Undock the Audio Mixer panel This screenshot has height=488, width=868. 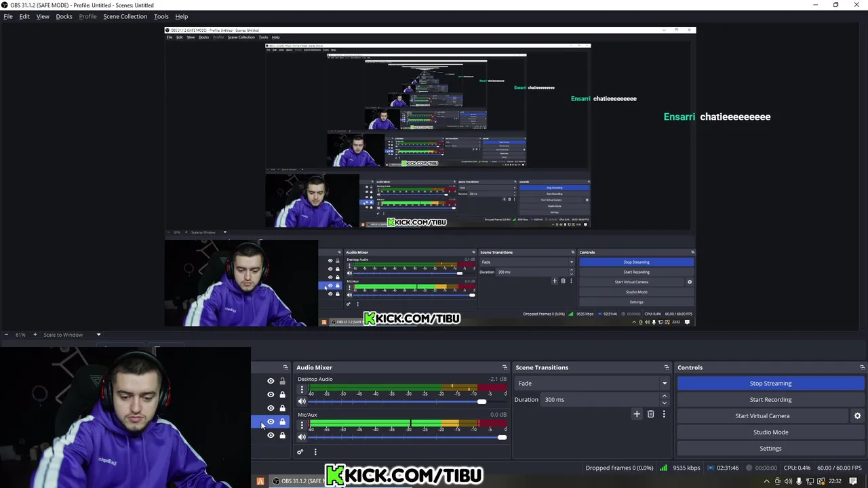point(505,367)
